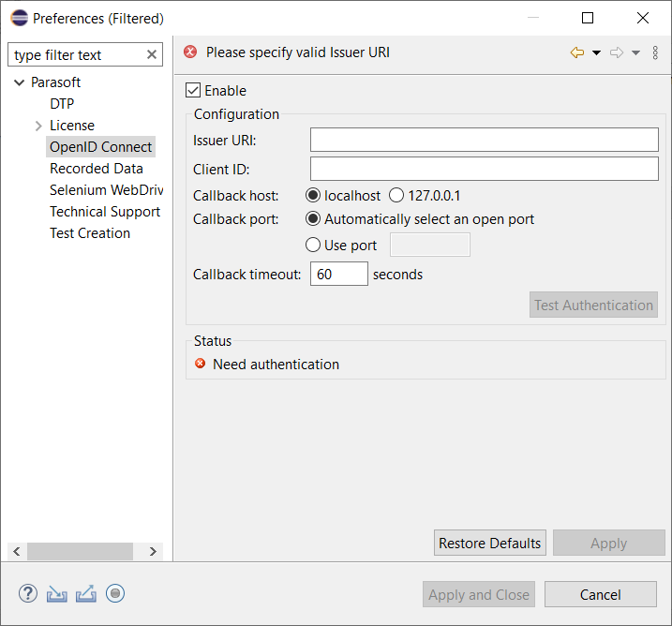Select Technical Support in the tree

(105, 212)
